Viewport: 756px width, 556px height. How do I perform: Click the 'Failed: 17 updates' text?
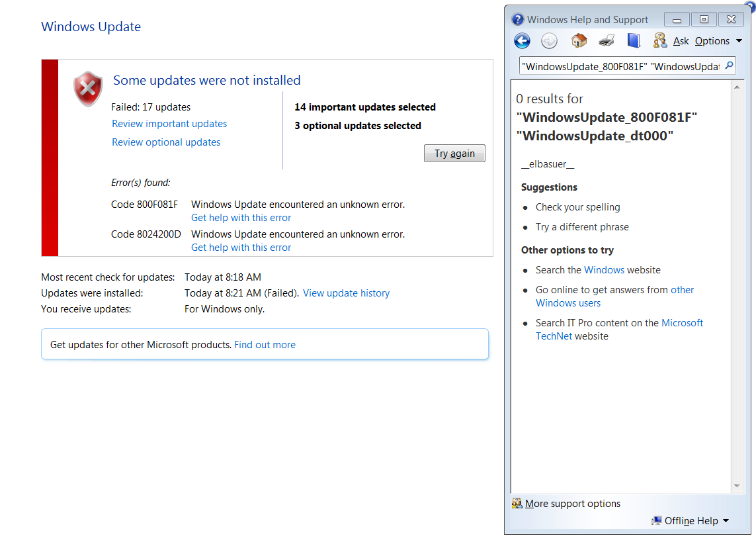(x=150, y=107)
